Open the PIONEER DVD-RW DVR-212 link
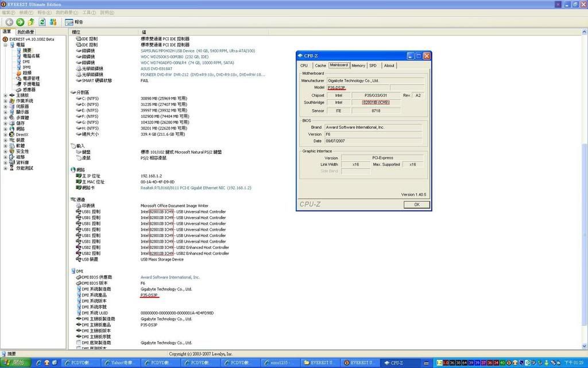588x368 pixels. coord(203,75)
